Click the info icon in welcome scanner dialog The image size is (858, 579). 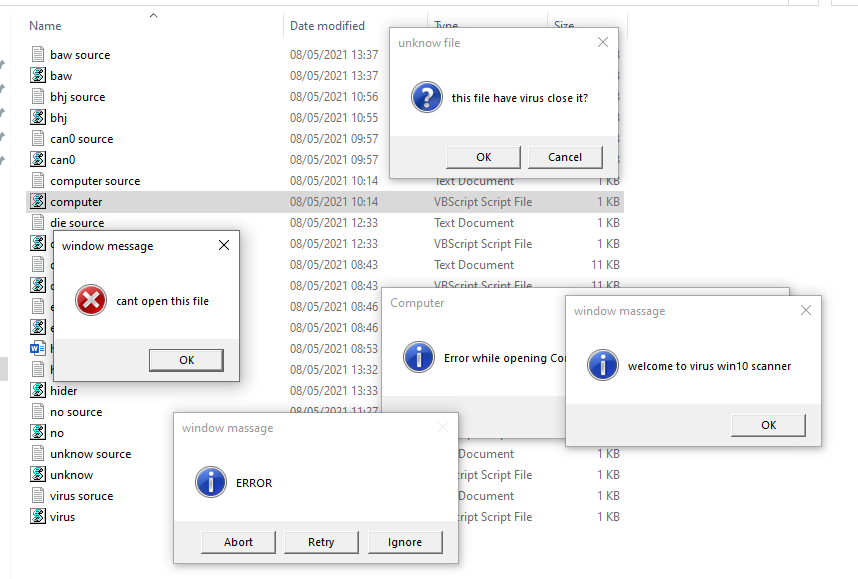603,366
